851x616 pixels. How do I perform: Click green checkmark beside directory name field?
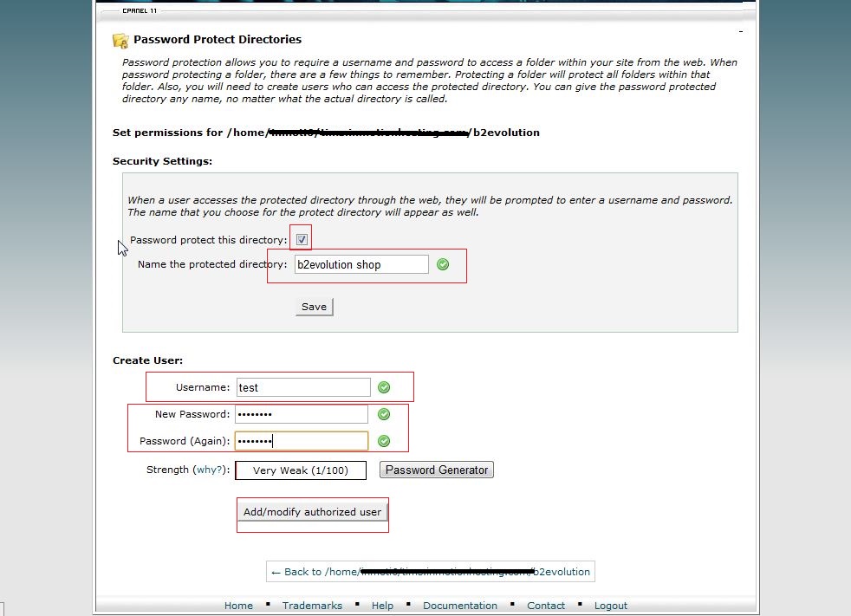click(443, 264)
